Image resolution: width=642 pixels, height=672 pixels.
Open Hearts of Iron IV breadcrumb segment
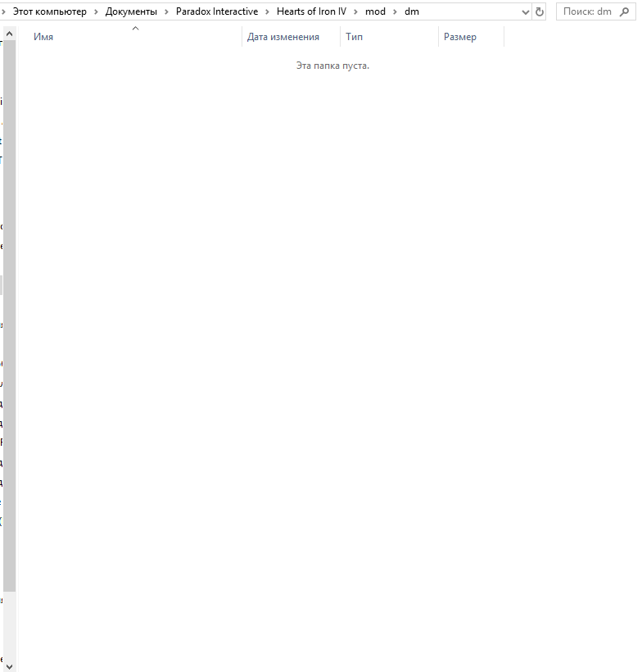tap(311, 11)
